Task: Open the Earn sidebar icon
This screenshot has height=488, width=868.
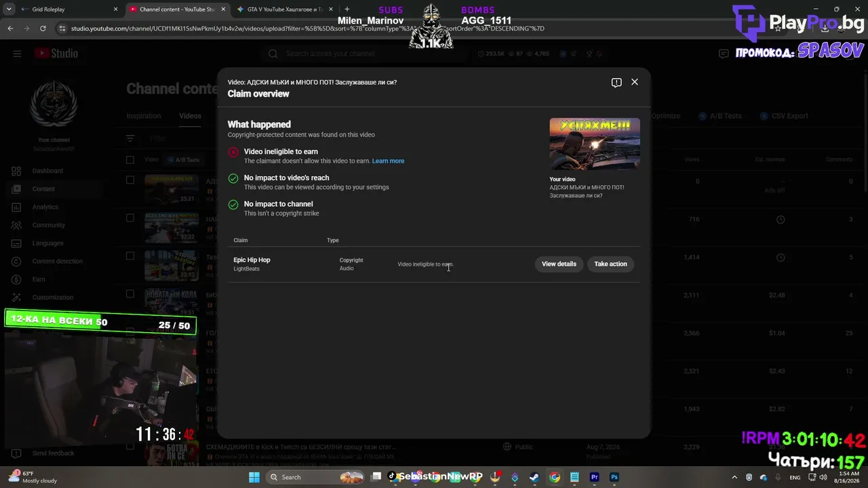Action: coord(17,279)
